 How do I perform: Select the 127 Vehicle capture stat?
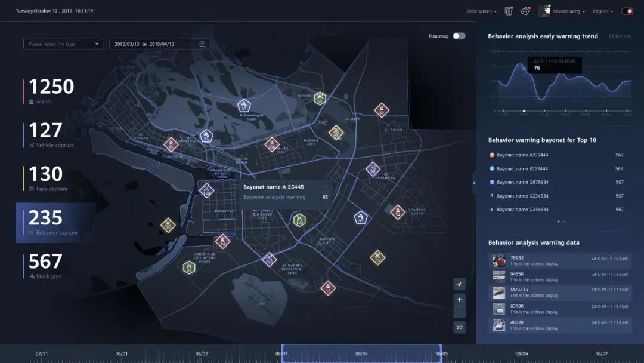51,135
